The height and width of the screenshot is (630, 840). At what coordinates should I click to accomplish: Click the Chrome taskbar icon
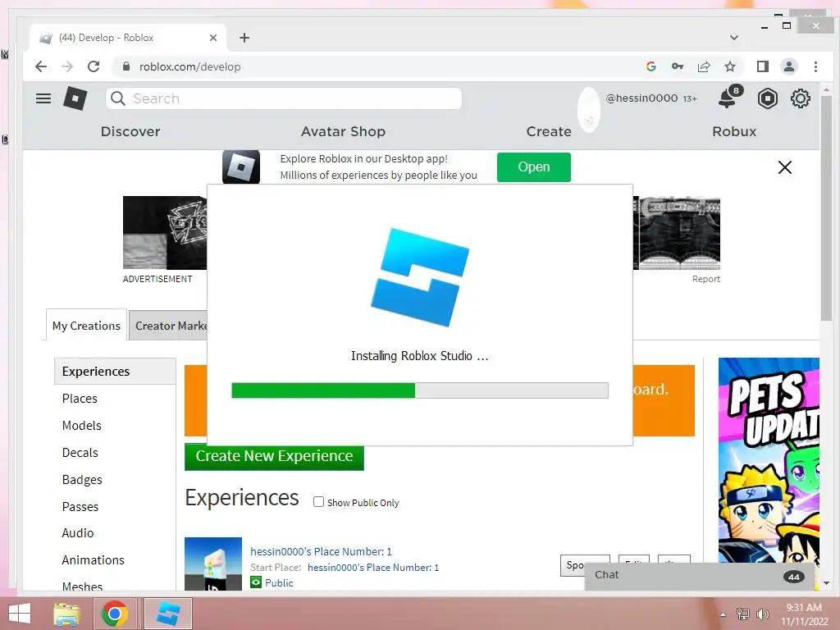point(114,614)
